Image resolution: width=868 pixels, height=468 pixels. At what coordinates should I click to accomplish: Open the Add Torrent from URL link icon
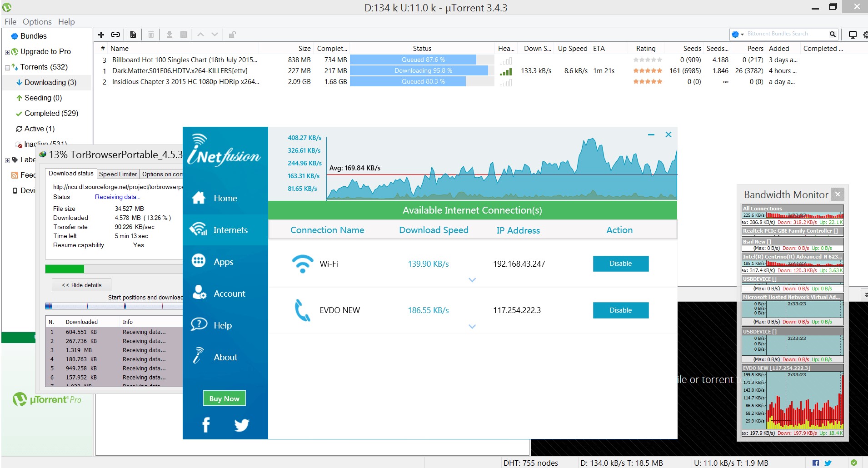(x=115, y=34)
